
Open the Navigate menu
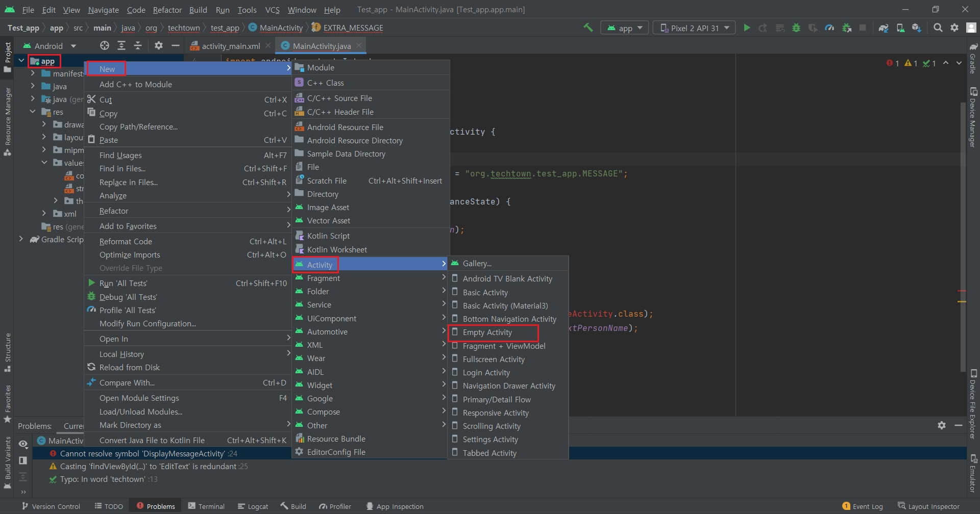pos(103,10)
